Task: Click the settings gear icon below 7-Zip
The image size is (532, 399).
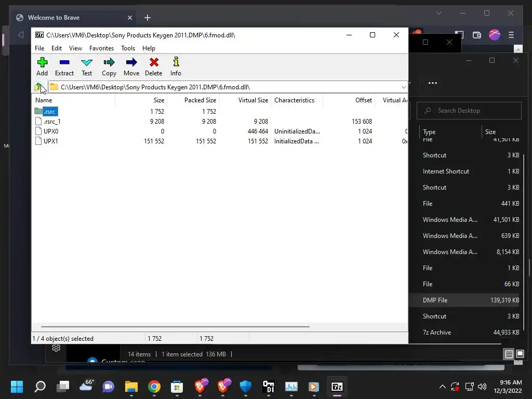Action: pyautogui.click(x=56, y=348)
